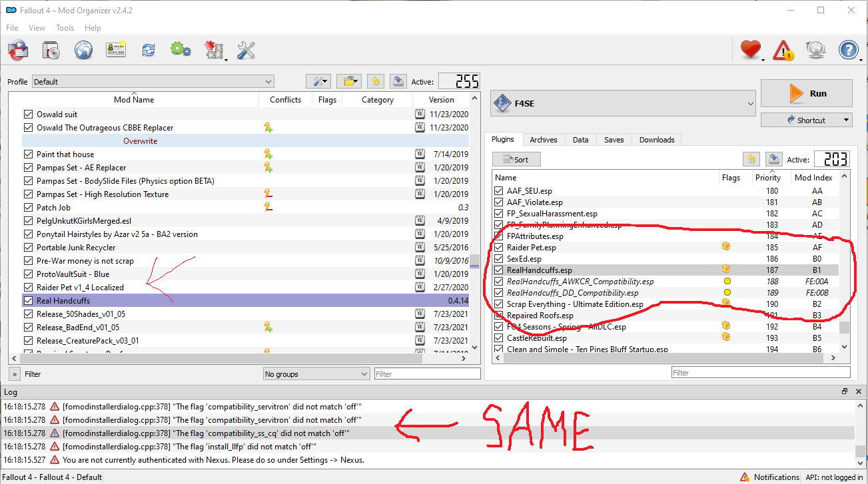Click status bar Notifications warning icon
868x484 pixels.
tap(744, 477)
